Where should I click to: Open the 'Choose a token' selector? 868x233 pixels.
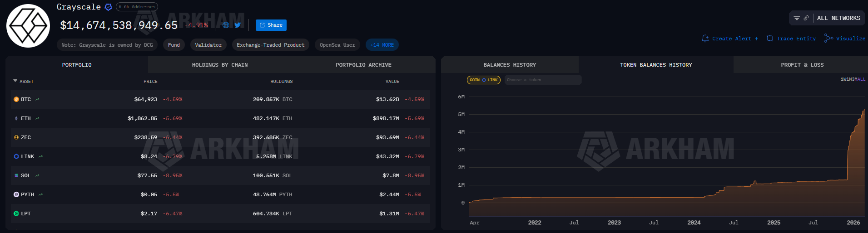[x=543, y=80]
